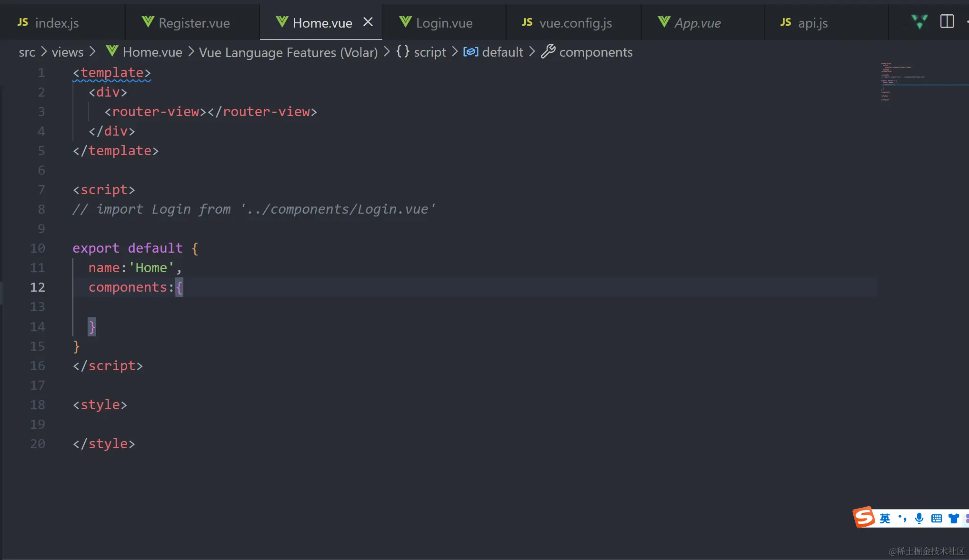Viewport: 969px width, 560px height.
Task: Toggle Sogou punctuation mode icon
Action: (x=902, y=518)
